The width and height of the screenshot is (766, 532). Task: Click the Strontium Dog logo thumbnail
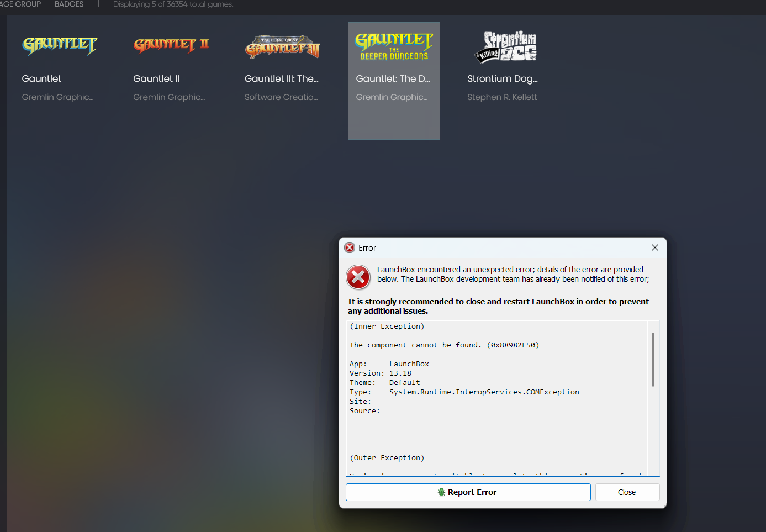click(505, 46)
